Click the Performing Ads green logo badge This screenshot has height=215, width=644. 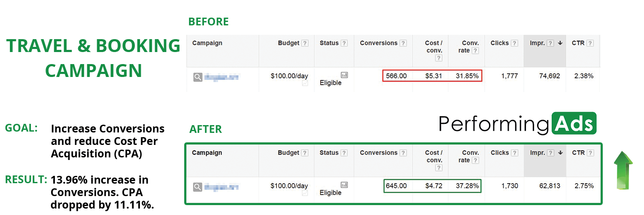click(573, 123)
